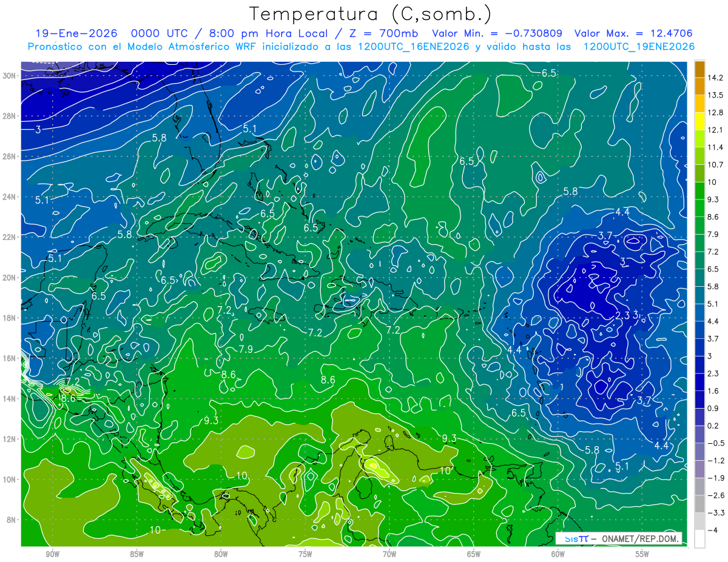Pick lime legend swatch between 10.7 and 11.4
This screenshot has height=562, width=728.
click(699, 156)
